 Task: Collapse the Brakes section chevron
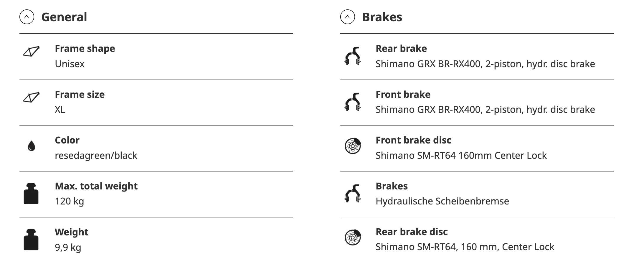point(347,17)
